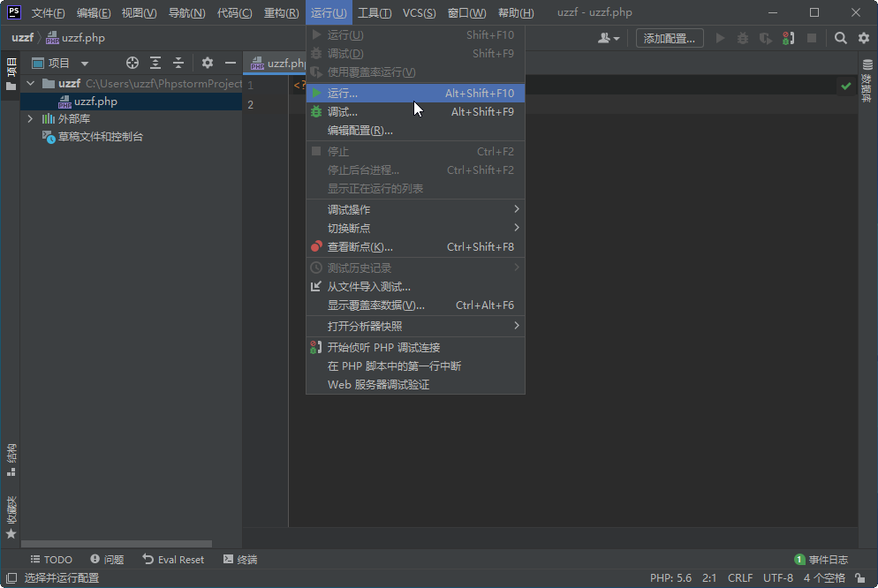Toggle PHP debug listening phone icon in toolbar

tap(789, 38)
